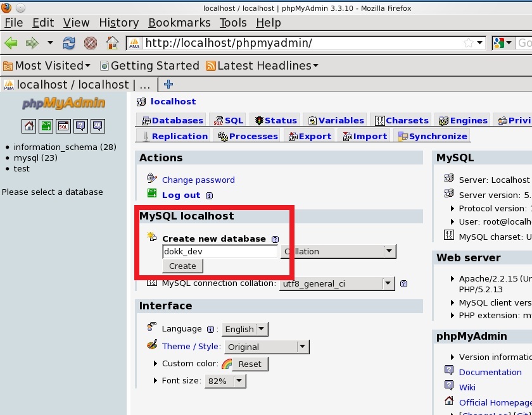The image size is (532, 415).
Task: Select the mysql (23) database in sidebar
Action: [35, 158]
